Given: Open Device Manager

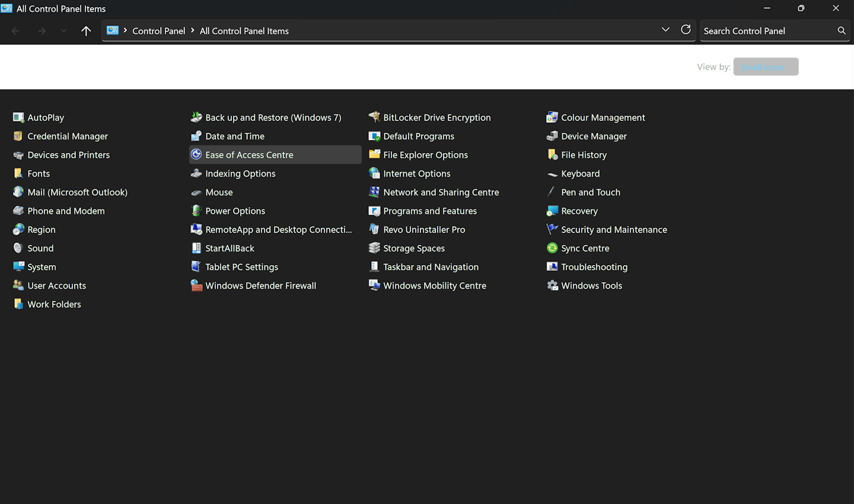Looking at the screenshot, I should pos(594,136).
